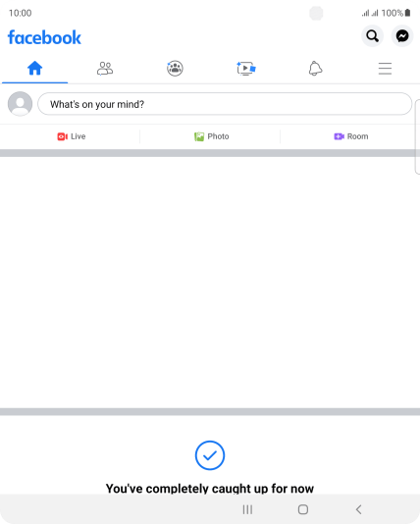Tap the profile avatar picture

click(20, 104)
